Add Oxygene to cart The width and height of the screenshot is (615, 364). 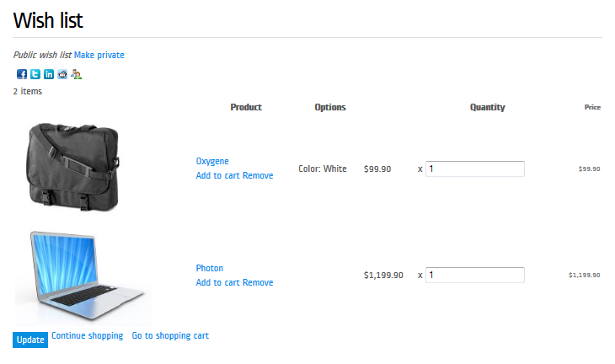pos(218,175)
